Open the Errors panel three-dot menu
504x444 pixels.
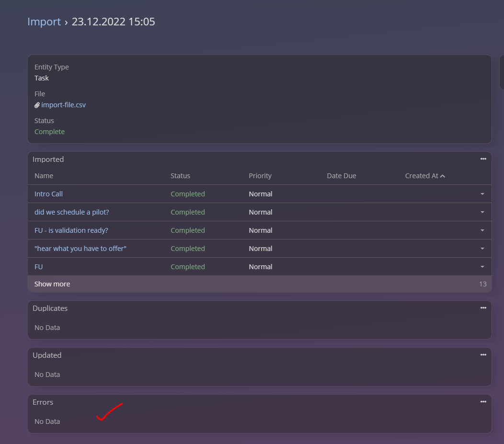483,401
